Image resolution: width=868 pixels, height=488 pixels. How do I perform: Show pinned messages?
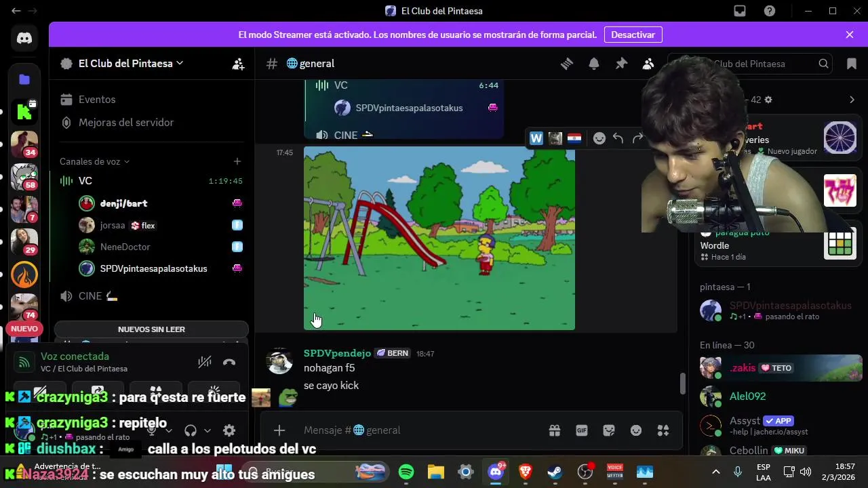click(621, 64)
